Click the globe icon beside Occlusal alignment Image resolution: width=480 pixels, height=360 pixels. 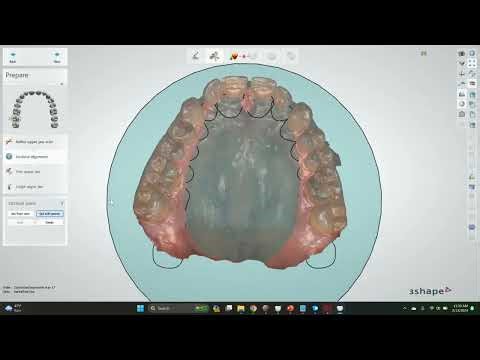tap(9, 156)
